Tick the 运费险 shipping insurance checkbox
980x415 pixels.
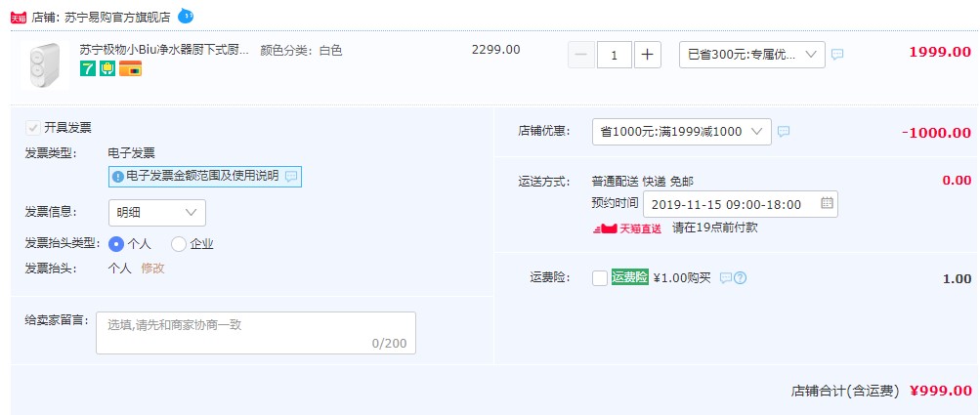(x=599, y=278)
